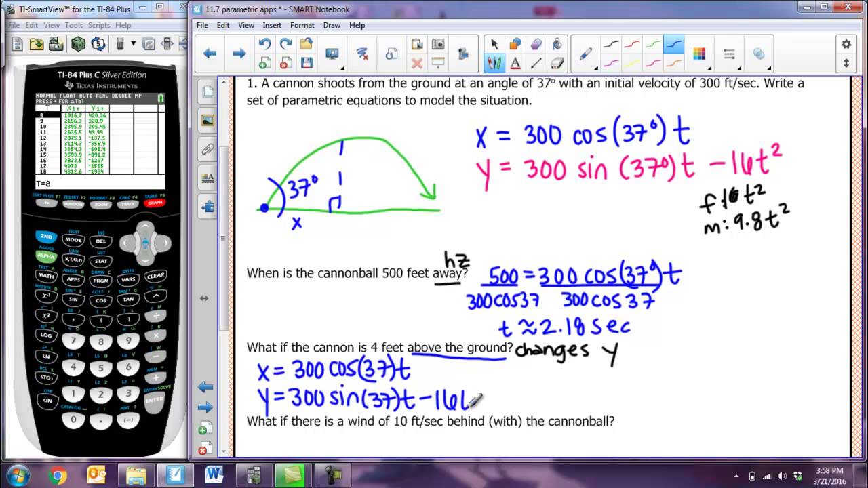Open the Gallery sidebar tab
This screenshot has height=488, width=868.
pos(208,121)
